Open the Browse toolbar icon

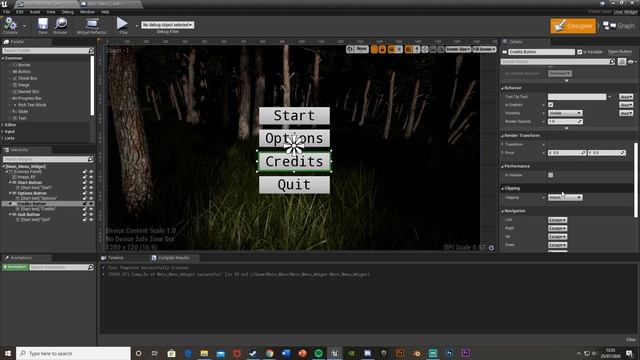pyautogui.click(x=60, y=25)
